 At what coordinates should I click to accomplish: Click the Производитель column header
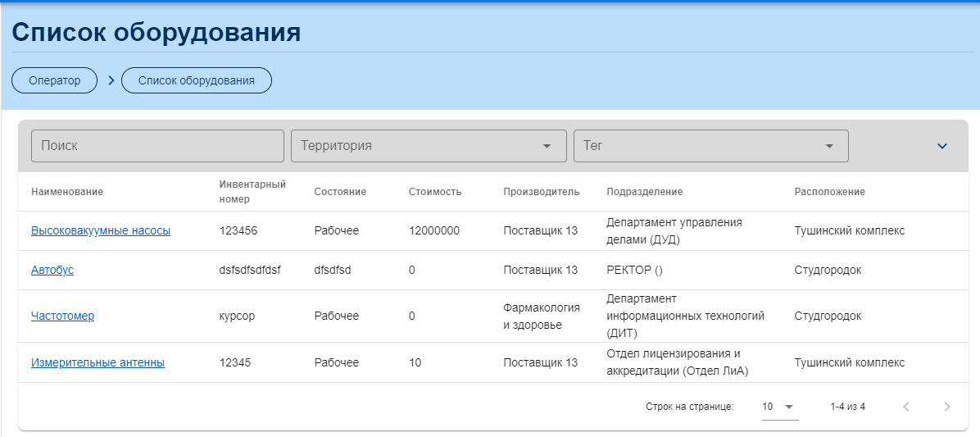click(542, 192)
